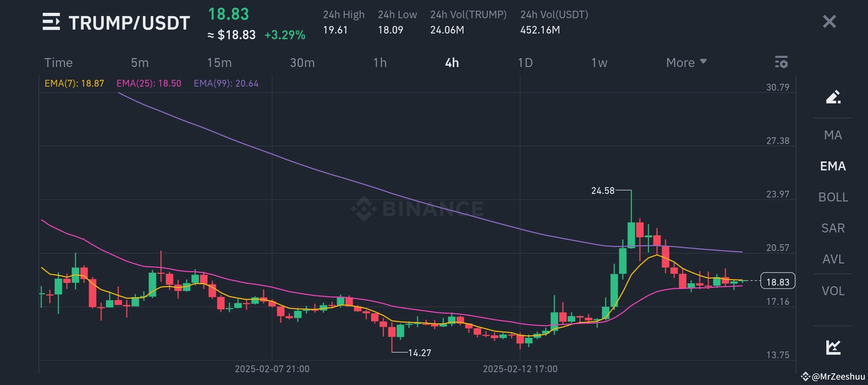868x385 pixels.
Task: Select the Time view option
Action: (58, 62)
